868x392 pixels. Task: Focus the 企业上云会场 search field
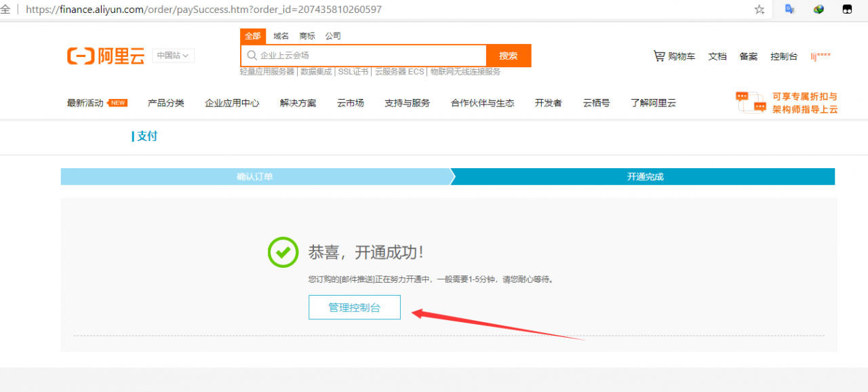363,56
